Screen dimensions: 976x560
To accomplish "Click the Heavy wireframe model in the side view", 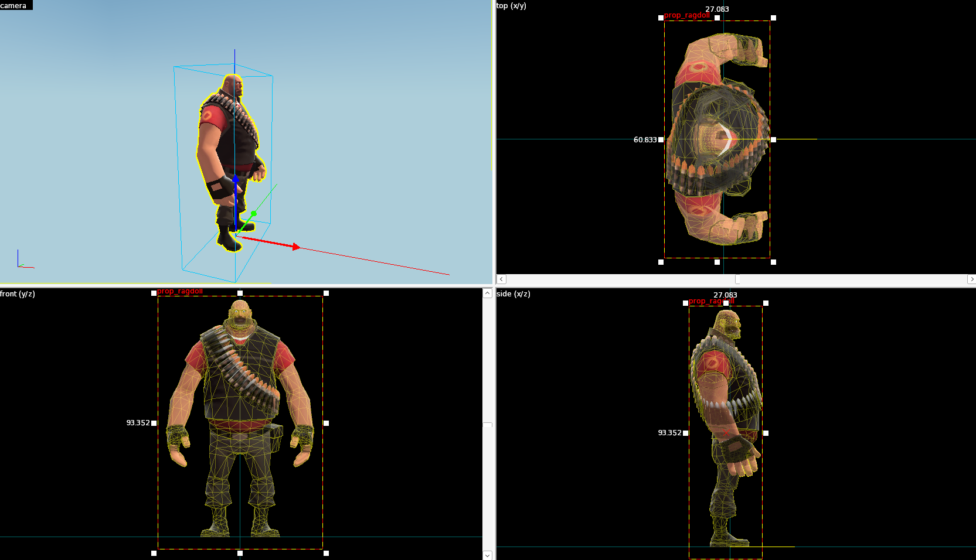I will coord(727,428).
